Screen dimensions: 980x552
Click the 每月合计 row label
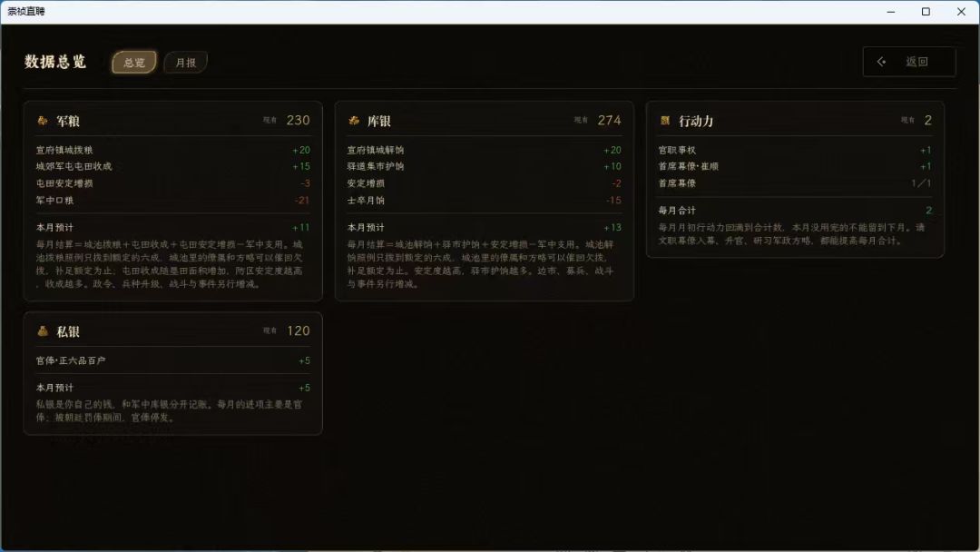(677, 211)
